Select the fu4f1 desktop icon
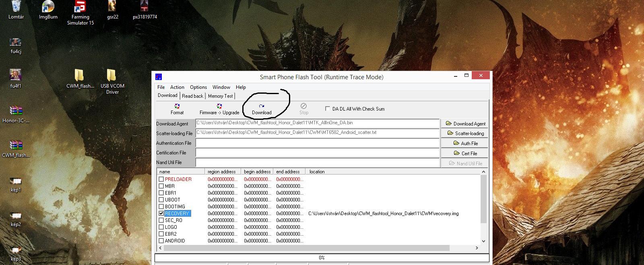The width and height of the screenshot is (644, 265). tap(16, 79)
